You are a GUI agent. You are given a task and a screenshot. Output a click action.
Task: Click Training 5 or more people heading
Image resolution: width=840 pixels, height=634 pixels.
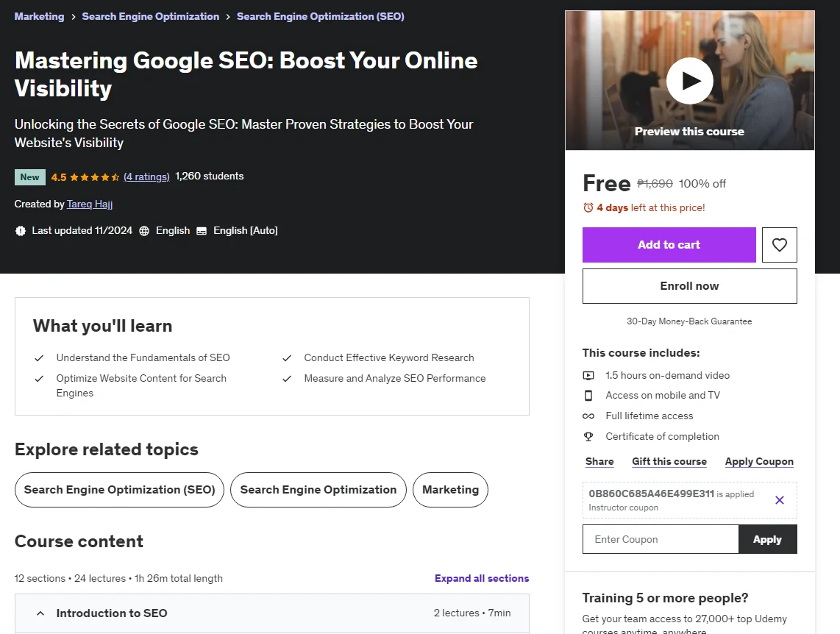click(665, 598)
